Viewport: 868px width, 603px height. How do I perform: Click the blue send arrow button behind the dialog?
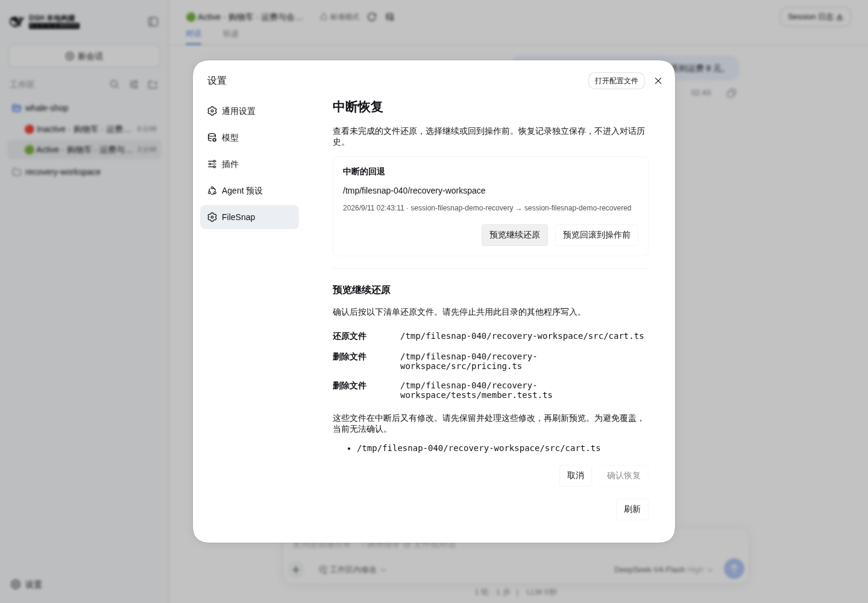[x=734, y=569]
